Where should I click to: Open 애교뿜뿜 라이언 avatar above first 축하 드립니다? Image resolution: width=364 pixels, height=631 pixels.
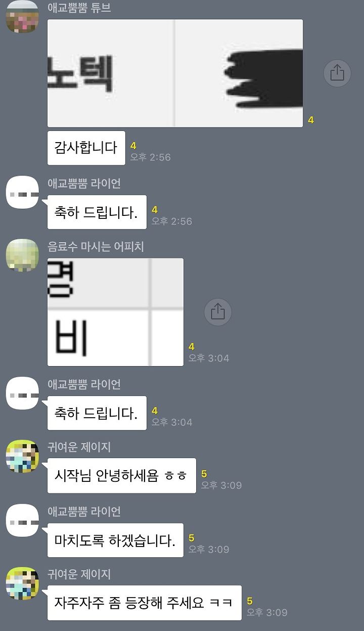(x=22, y=192)
